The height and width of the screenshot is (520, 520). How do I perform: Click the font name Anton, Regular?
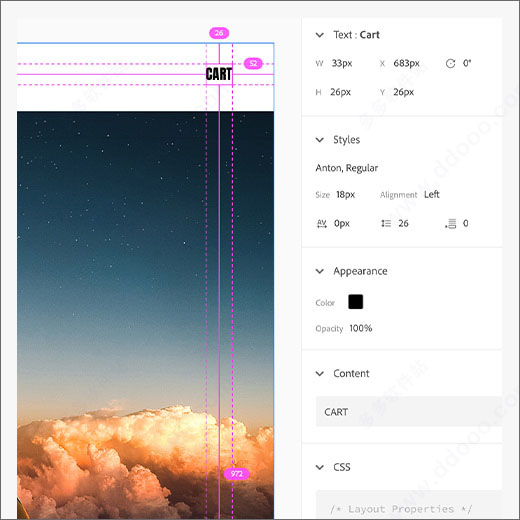coord(347,168)
